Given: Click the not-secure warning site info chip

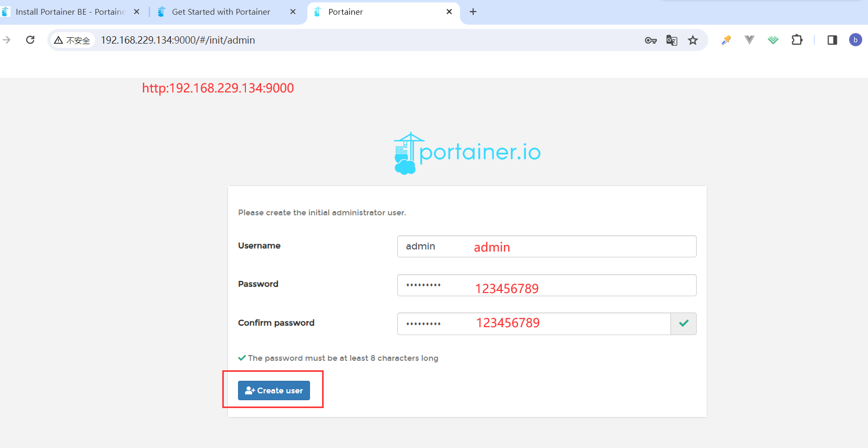Looking at the screenshot, I should click(x=73, y=40).
